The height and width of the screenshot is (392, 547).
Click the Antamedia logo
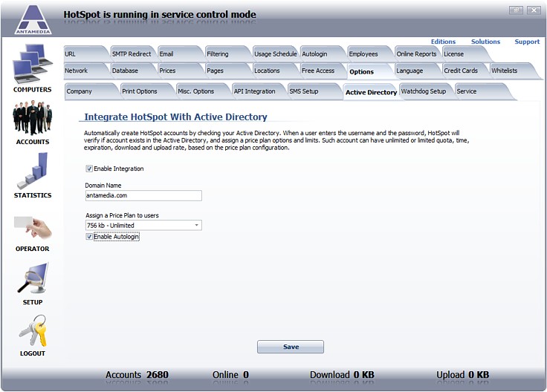click(33, 19)
